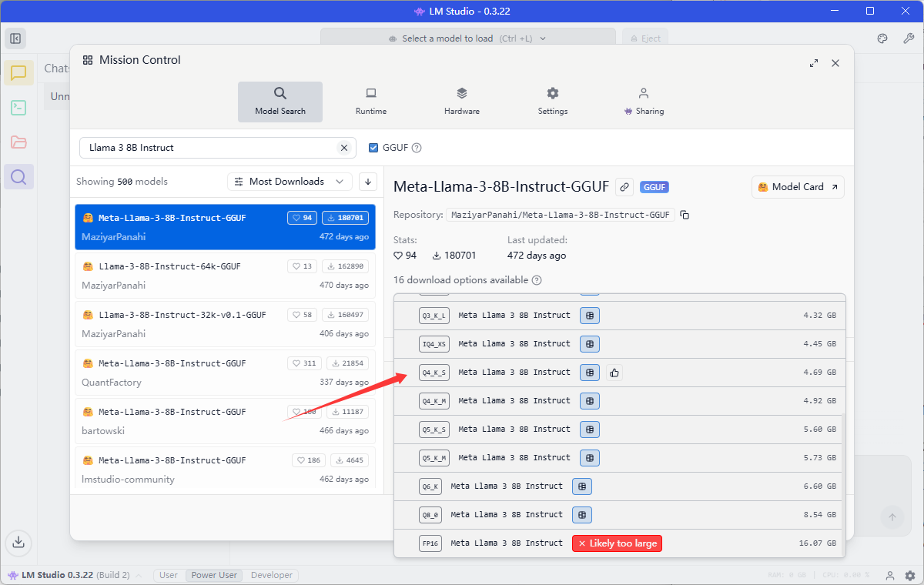Open the Downloads icon at bottom left
The image size is (924, 585).
18,542
